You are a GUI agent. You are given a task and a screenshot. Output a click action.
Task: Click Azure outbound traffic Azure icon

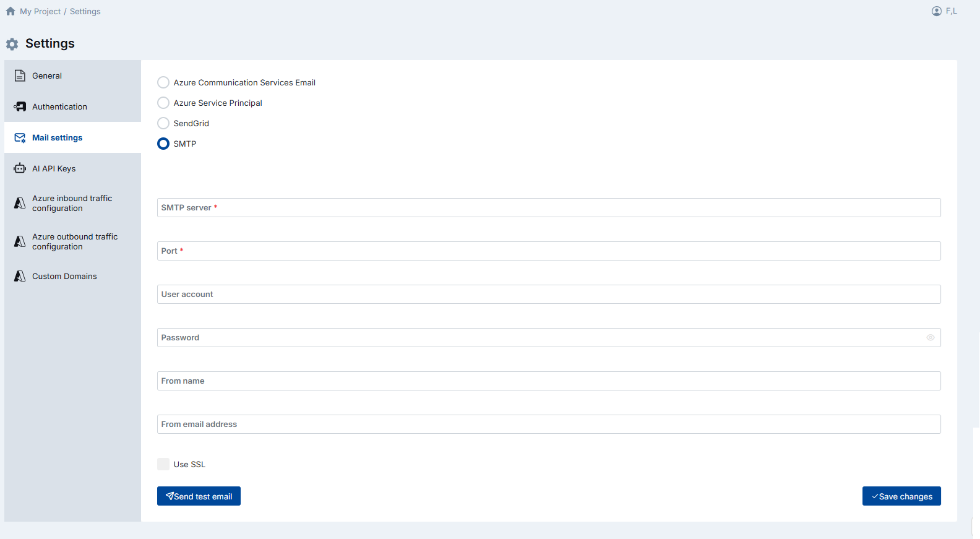20,241
